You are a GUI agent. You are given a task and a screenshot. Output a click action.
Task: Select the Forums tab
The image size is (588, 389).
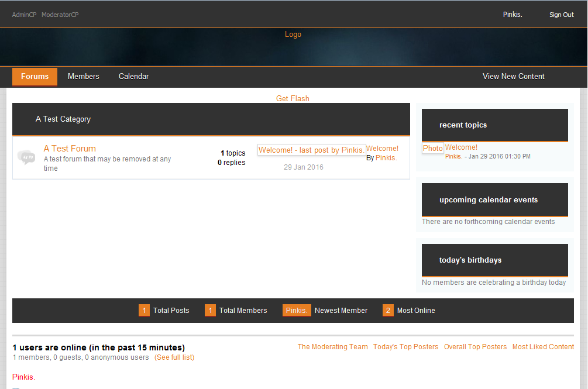pyautogui.click(x=35, y=77)
